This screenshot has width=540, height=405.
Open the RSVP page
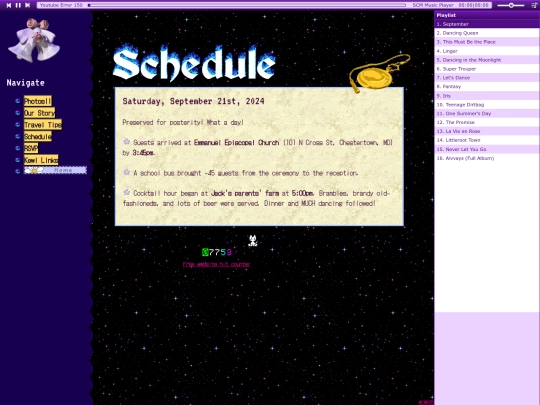(x=31, y=148)
